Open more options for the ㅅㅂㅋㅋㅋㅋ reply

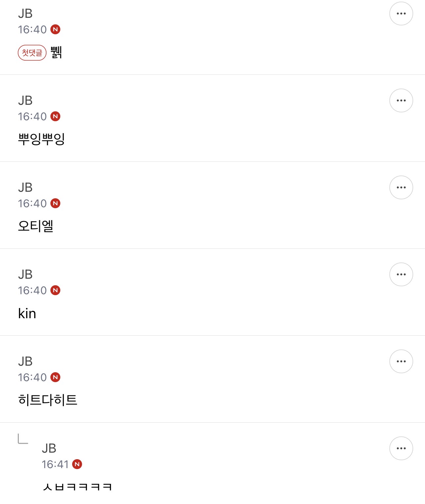click(401, 448)
